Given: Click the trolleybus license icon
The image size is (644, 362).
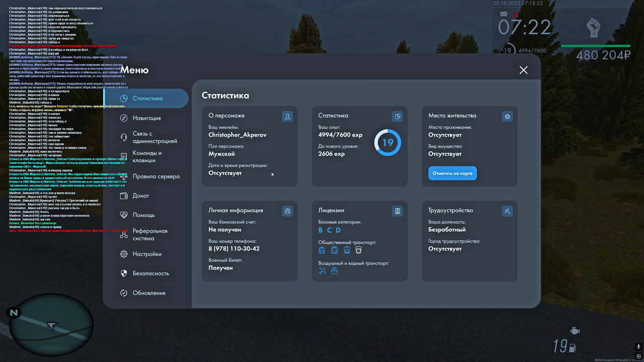Looking at the screenshot, I should (322, 250).
